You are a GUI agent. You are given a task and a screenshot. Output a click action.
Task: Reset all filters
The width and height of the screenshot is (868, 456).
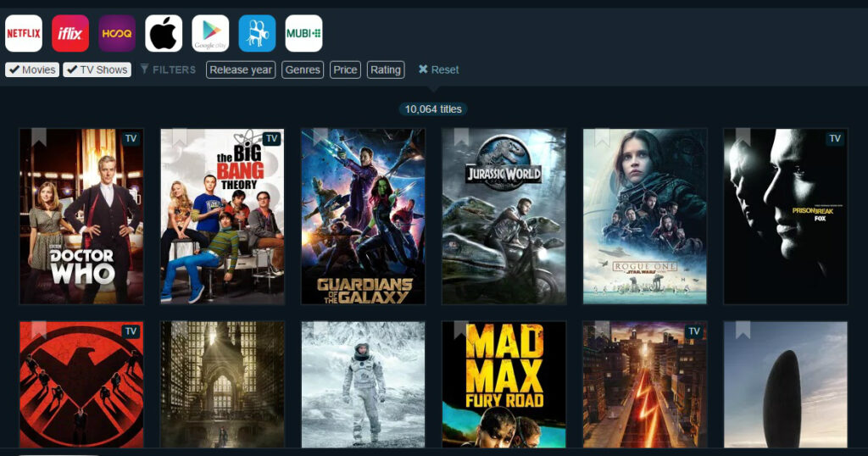[438, 70]
